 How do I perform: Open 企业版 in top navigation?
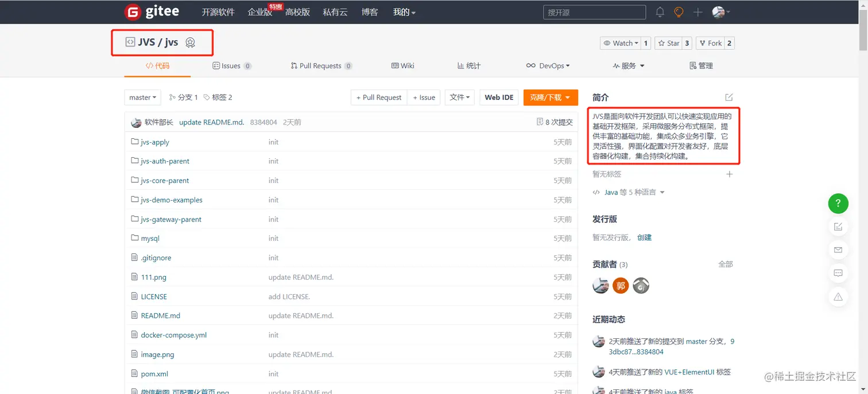coord(260,12)
